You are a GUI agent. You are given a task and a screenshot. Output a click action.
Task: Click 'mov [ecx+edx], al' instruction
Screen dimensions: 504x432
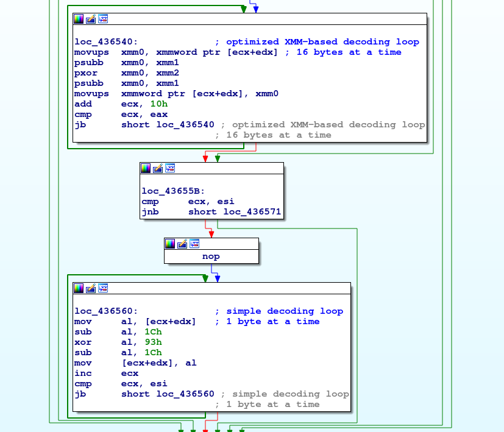coord(136,363)
